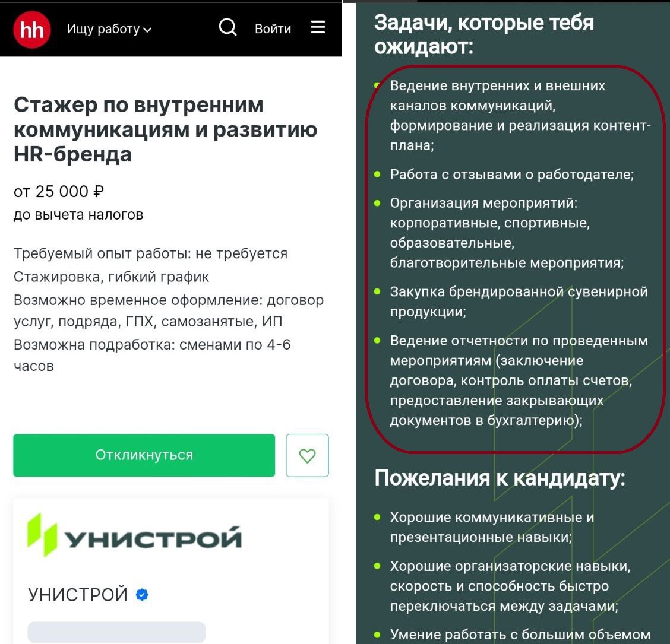This screenshot has width=670, height=644.
Task: Save vacancy with the heart icon
Action: click(x=307, y=455)
